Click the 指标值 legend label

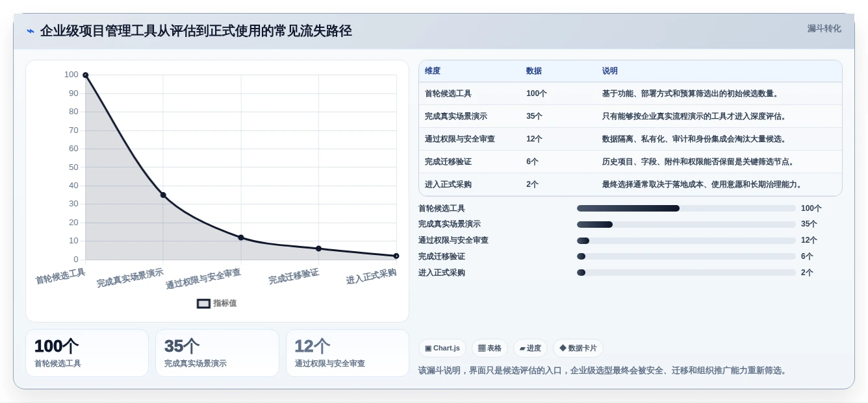tap(225, 303)
